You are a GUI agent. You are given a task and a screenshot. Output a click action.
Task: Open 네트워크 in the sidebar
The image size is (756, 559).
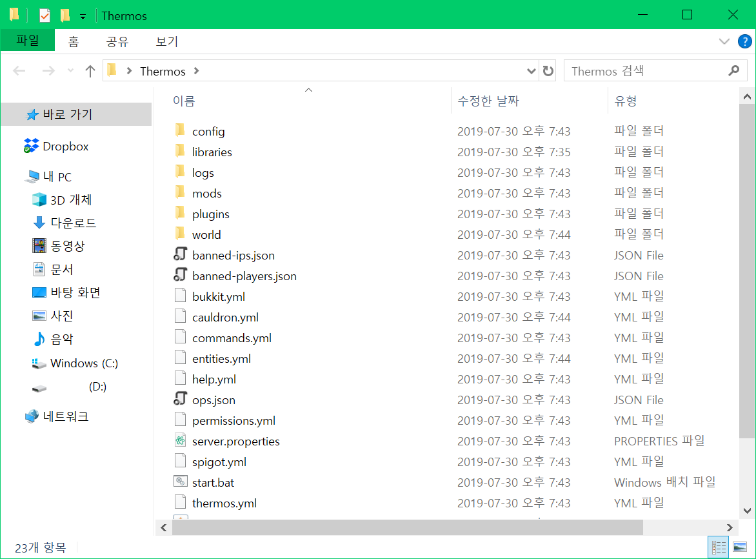point(57,416)
